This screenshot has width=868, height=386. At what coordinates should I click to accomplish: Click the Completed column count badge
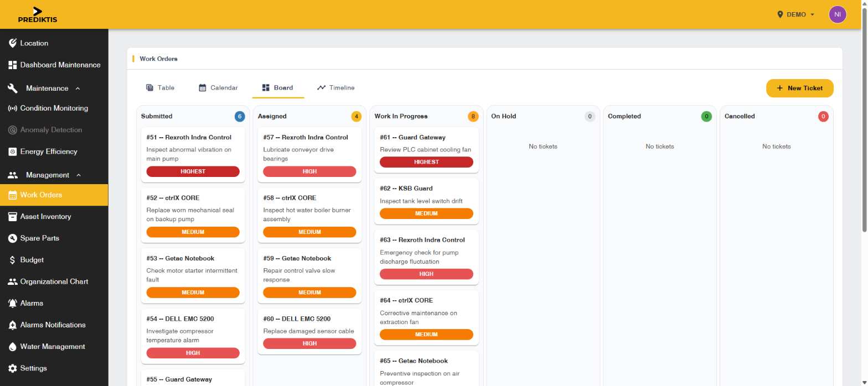pos(706,117)
